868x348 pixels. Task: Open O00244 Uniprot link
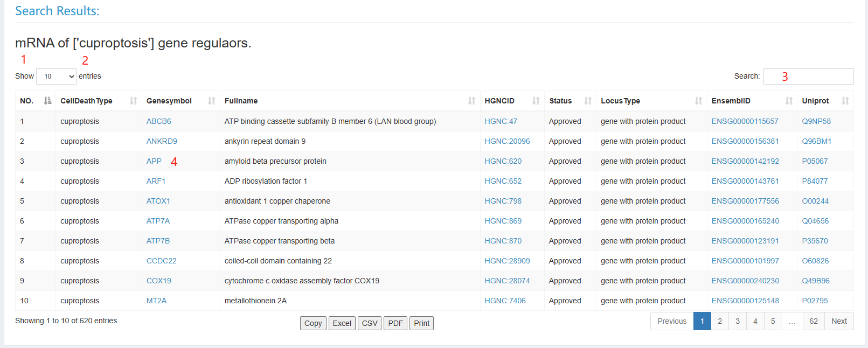click(x=815, y=201)
